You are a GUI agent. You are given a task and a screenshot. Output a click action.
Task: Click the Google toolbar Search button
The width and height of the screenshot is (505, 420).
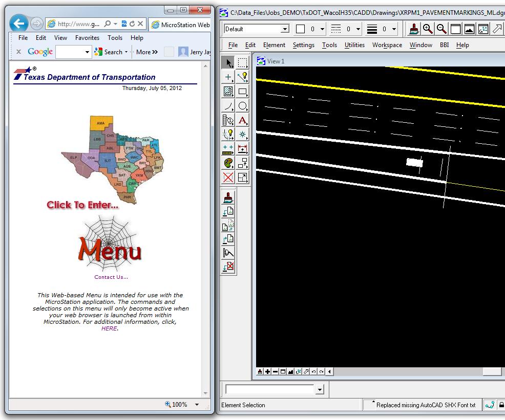pyautogui.click(x=109, y=52)
